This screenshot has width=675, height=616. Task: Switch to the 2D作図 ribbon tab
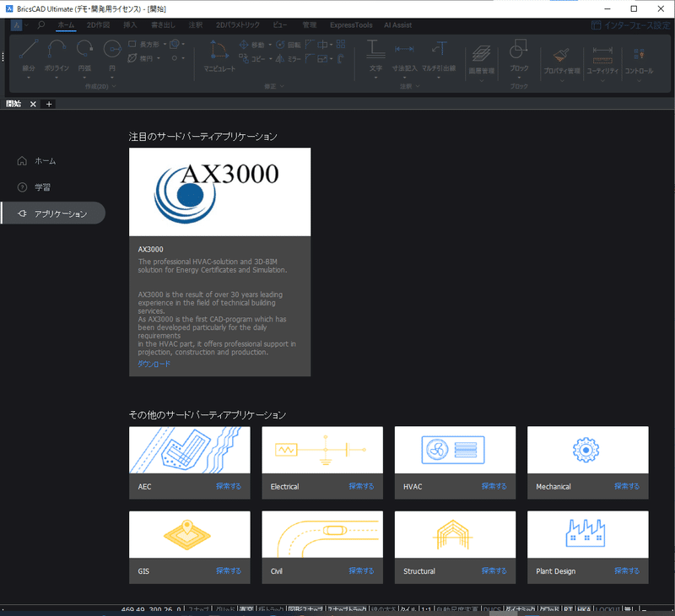click(98, 25)
